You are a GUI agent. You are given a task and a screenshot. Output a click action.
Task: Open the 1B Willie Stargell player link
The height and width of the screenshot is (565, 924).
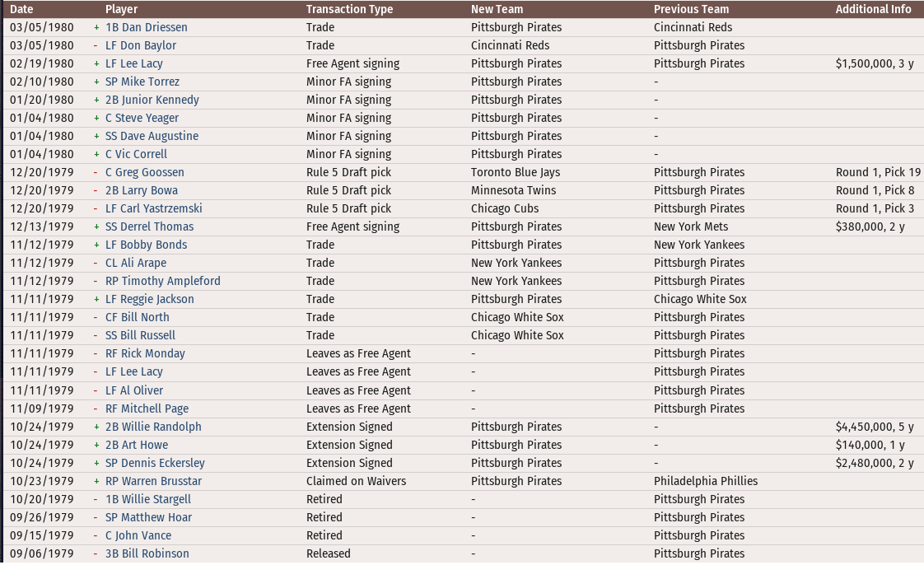click(148, 500)
